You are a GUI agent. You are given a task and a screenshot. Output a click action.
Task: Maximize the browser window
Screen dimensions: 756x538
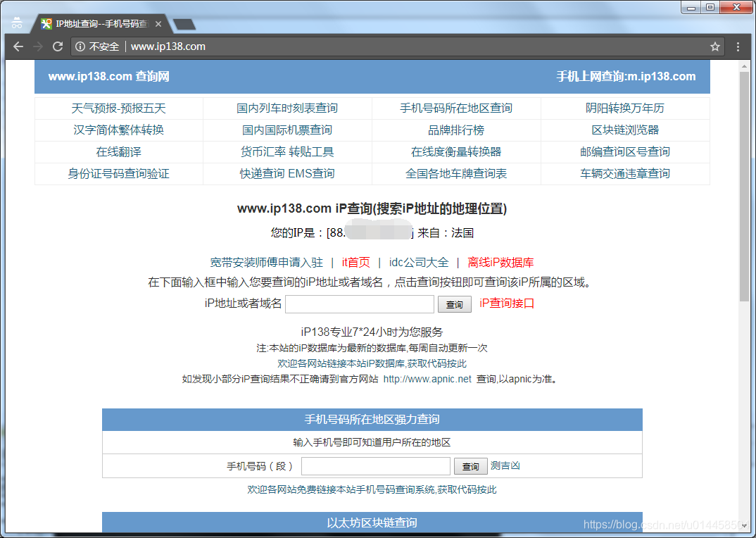(x=710, y=7)
